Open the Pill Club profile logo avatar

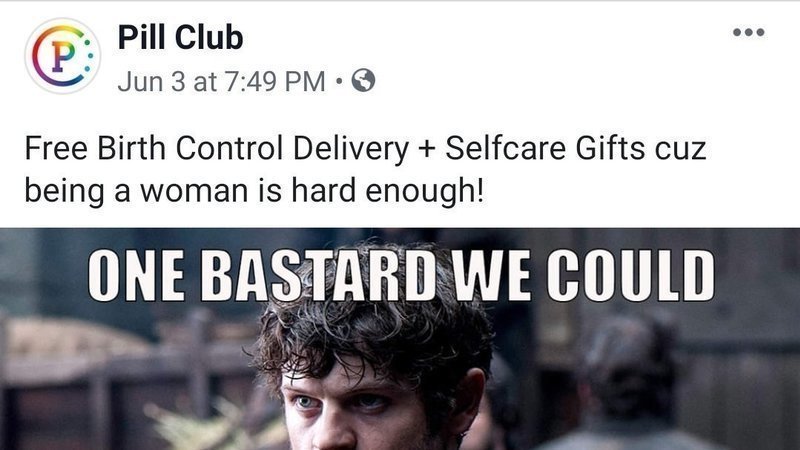[63, 56]
